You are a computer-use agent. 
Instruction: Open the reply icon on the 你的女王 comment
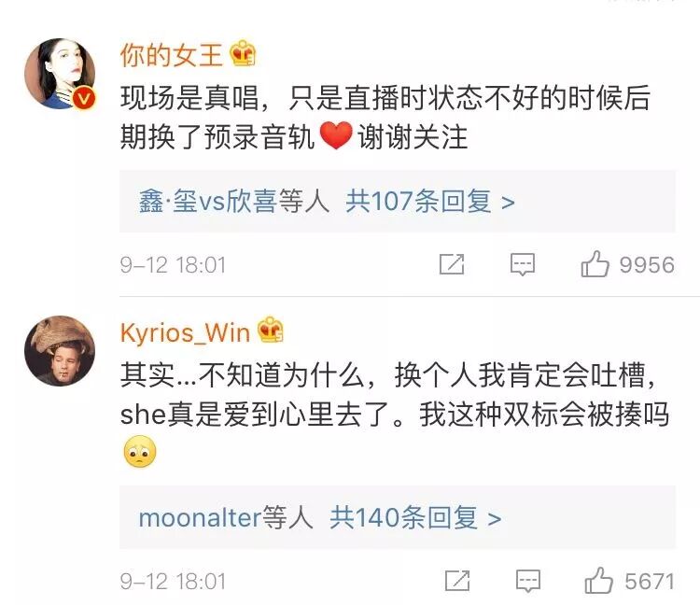[x=523, y=264]
